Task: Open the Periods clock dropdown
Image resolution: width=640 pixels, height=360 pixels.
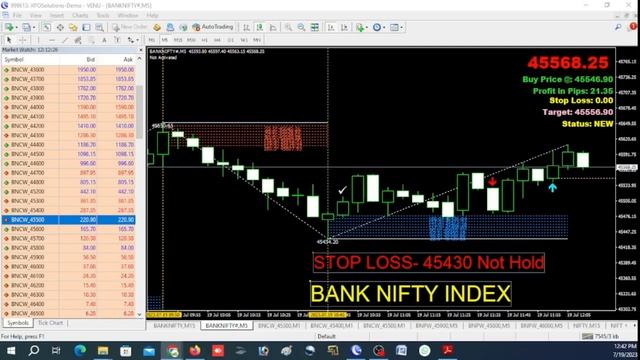Action: click(378, 27)
